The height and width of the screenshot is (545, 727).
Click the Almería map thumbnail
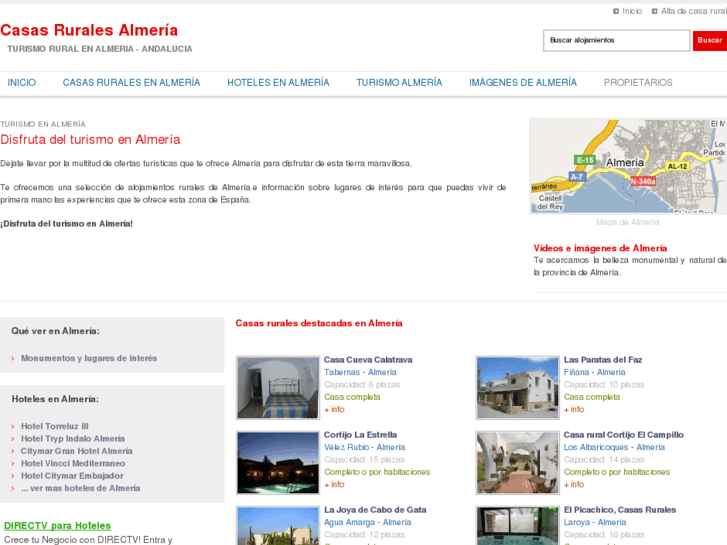(628, 166)
